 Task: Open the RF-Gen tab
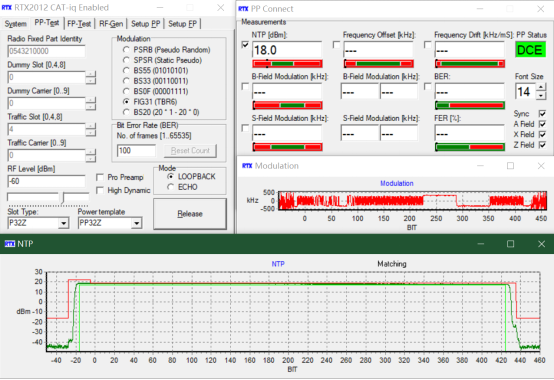(x=111, y=24)
